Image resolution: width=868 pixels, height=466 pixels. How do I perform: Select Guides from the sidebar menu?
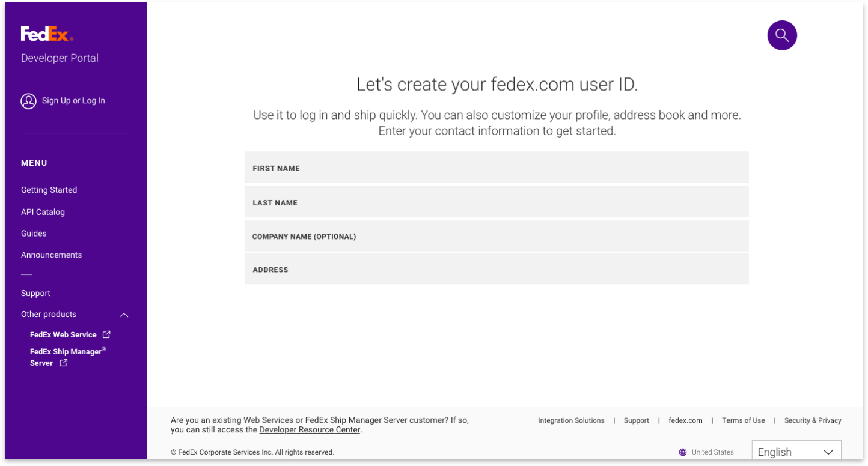(34, 234)
